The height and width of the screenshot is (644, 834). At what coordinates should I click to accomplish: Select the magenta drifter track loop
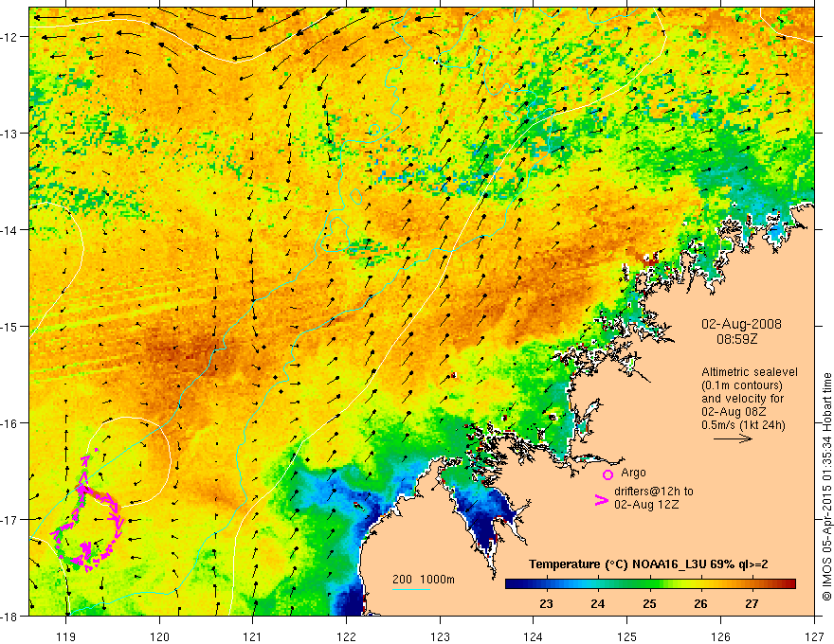[x=88, y=512]
